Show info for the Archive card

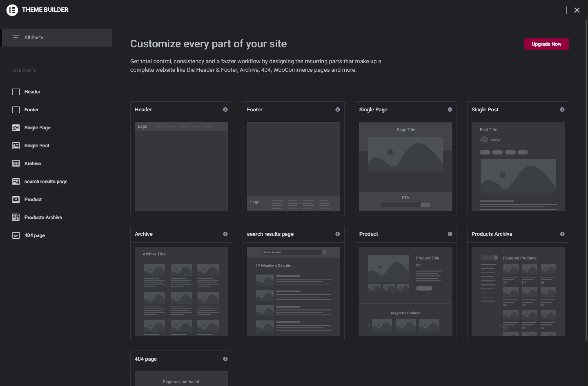225,234
